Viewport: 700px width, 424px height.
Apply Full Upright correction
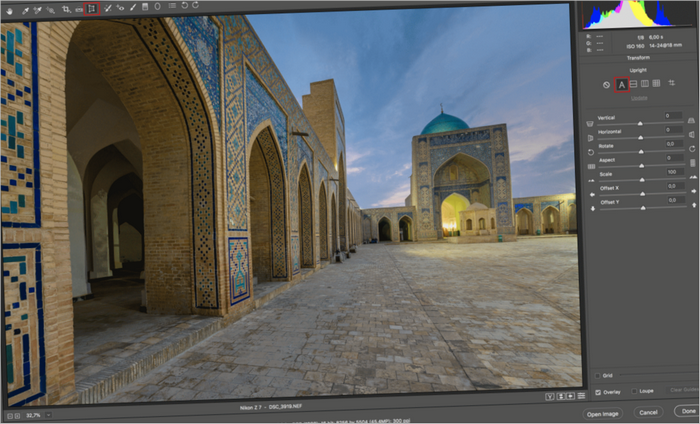coord(656,83)
